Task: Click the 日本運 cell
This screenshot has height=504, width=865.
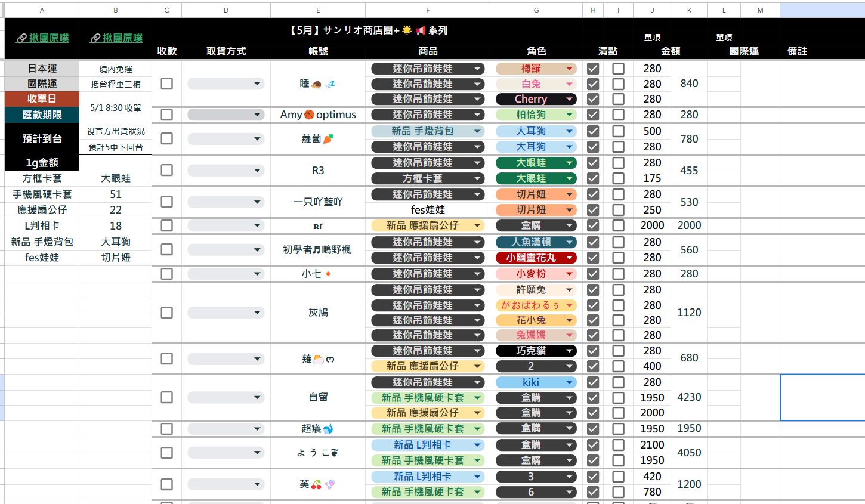Action: point(42,69)
